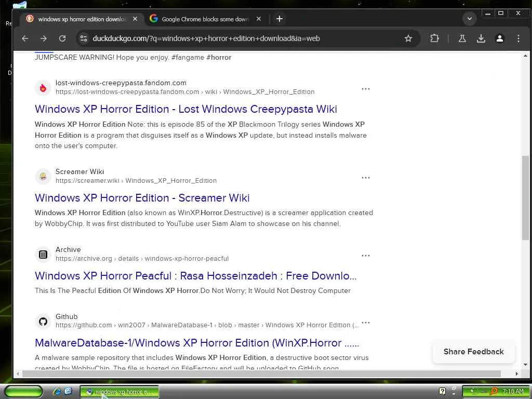Open MalwareDatabase-1 Github result title
Screen dimensions: 532x399
click(x=197, y=343)
